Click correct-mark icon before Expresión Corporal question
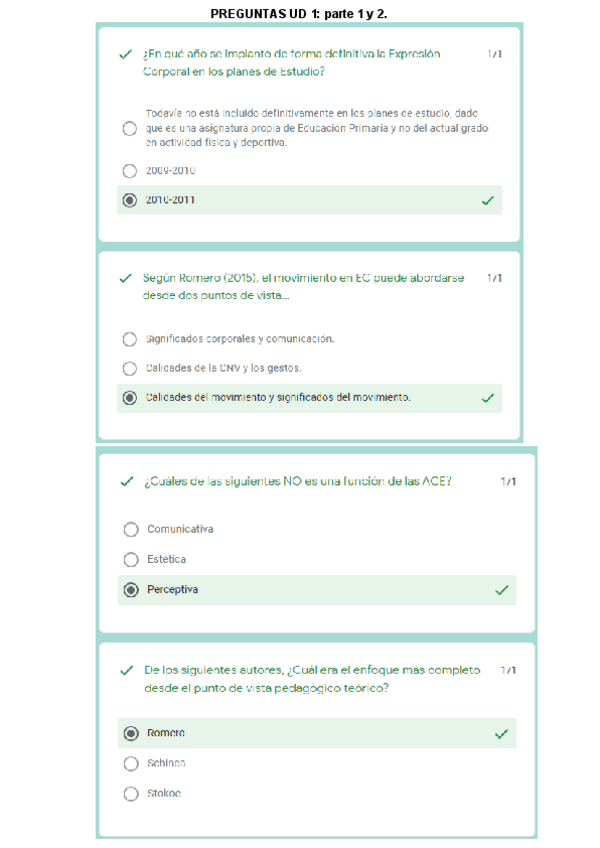 (125, 54)
